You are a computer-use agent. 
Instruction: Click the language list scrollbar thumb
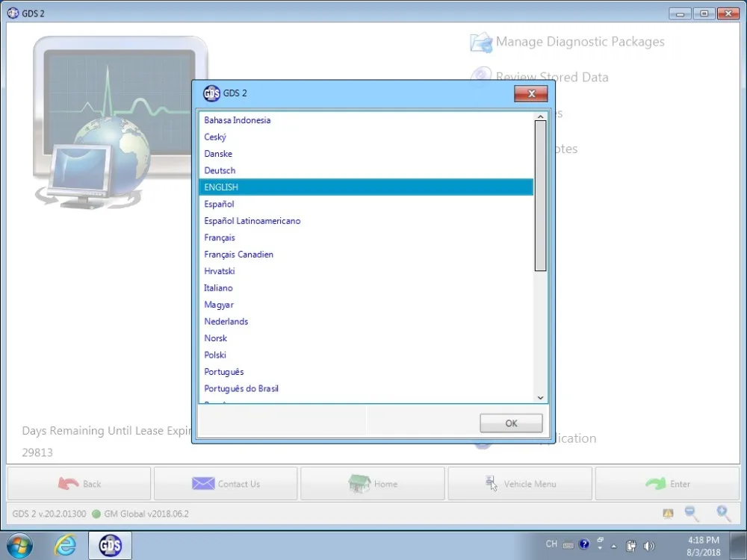(540, 196)
